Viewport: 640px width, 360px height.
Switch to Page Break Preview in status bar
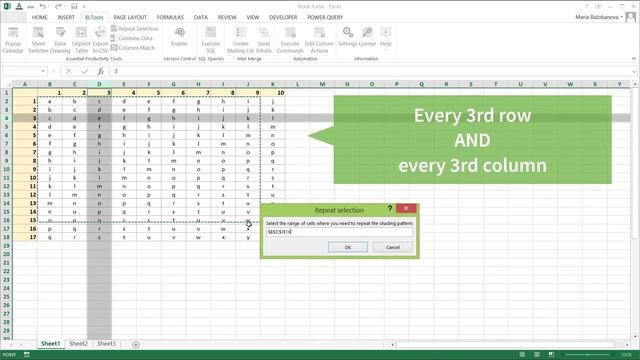point(552,355)
